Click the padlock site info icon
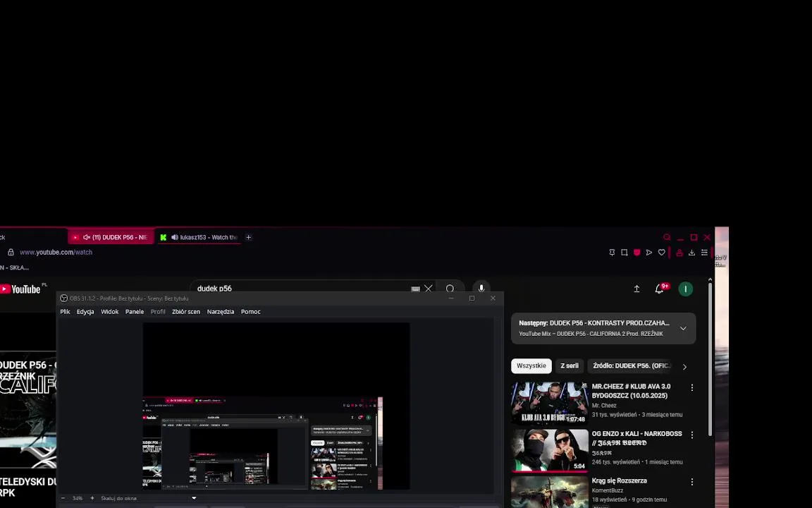Screen dimensions: 812x508 11,252
